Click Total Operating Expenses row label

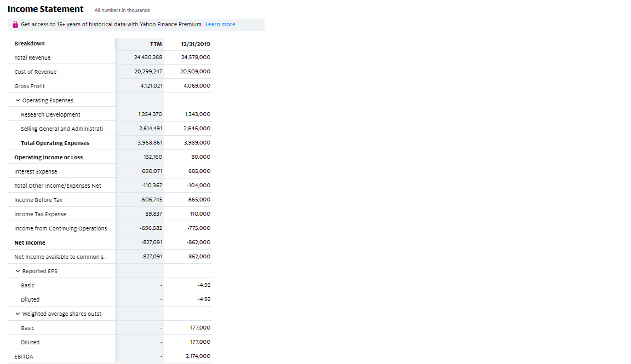[55, 143]
